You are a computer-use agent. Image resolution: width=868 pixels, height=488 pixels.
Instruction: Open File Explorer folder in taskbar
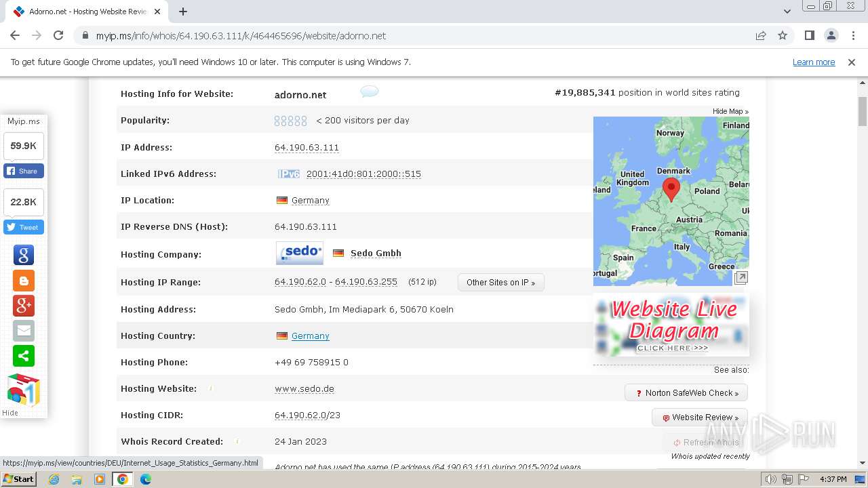click(77, 479)
